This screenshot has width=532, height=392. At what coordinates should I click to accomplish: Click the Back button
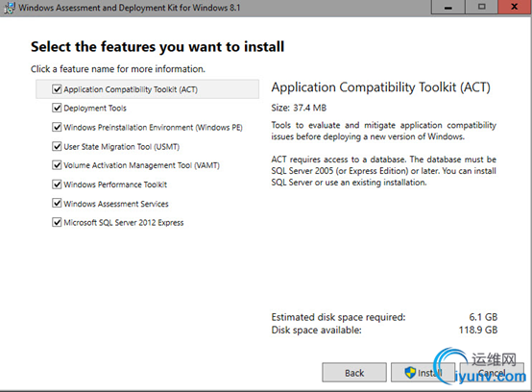pos(354,373)
